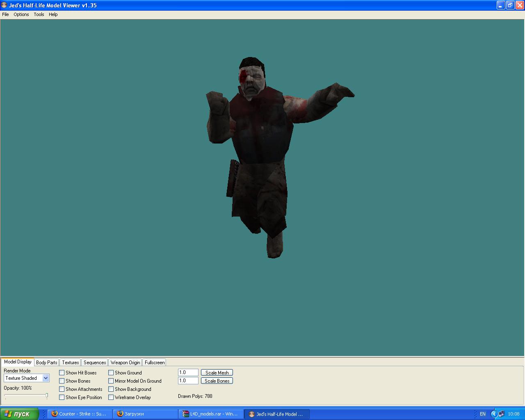The width and height of the screenshot is (525, 420).
Task: Expand the Render Mode dropdown
Action: (46, 378)
